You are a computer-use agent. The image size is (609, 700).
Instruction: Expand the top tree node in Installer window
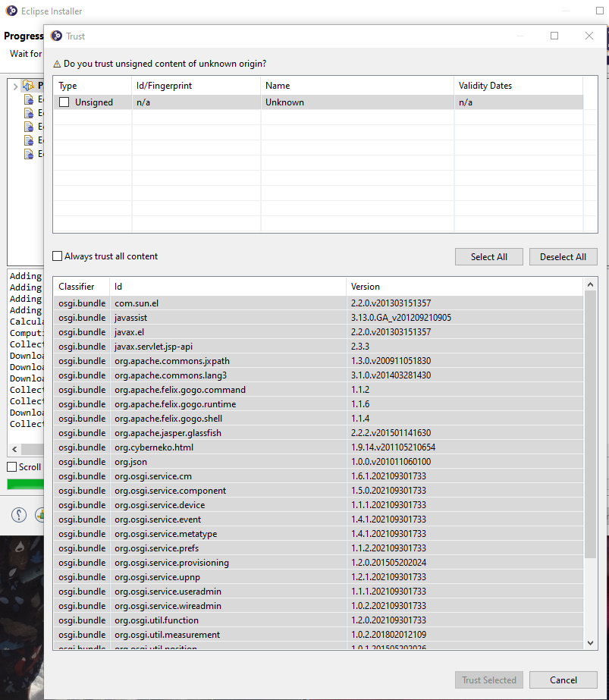(15, 86)
